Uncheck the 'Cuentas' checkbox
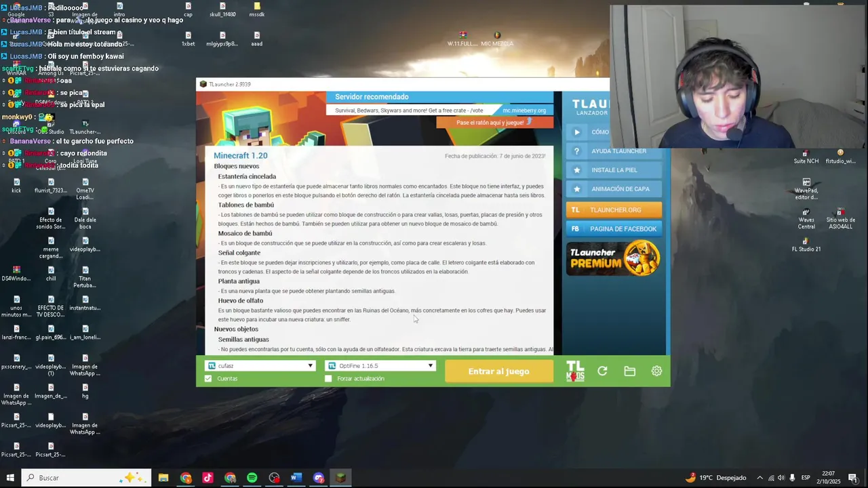 coord(208,379)
